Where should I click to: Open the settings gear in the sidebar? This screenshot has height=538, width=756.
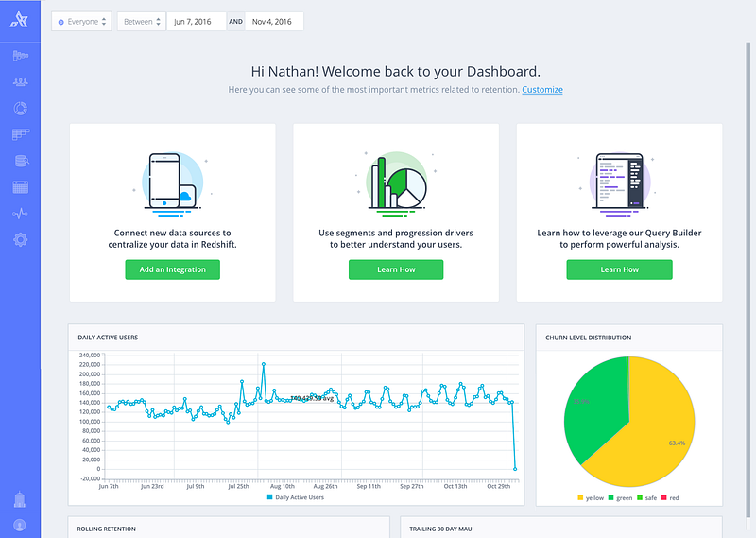20,240
